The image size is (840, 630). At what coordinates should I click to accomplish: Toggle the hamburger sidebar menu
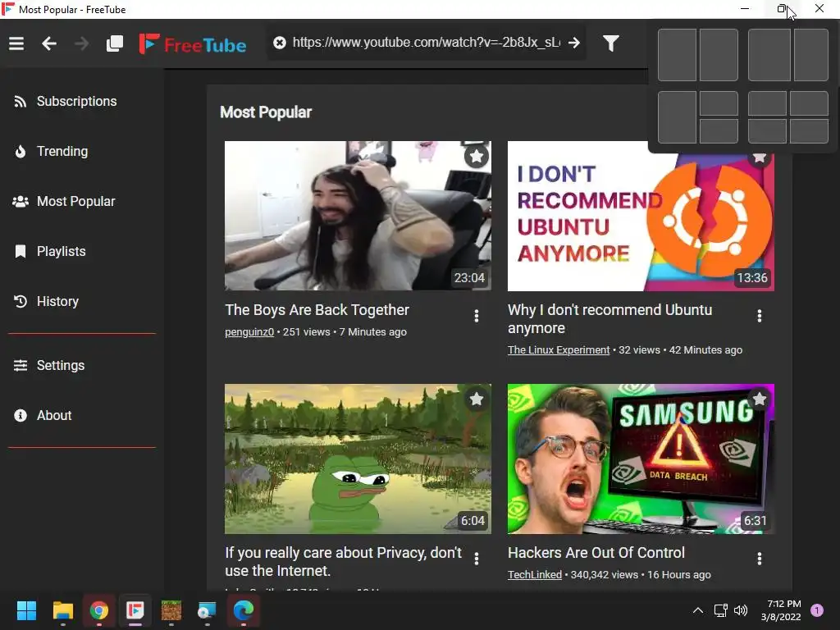pos(16,43)
